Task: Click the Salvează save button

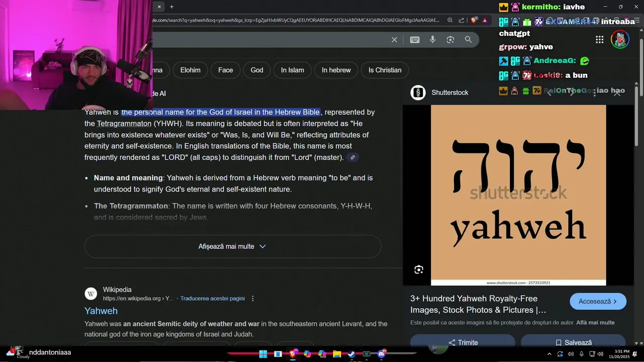Action: click(573, 342)
